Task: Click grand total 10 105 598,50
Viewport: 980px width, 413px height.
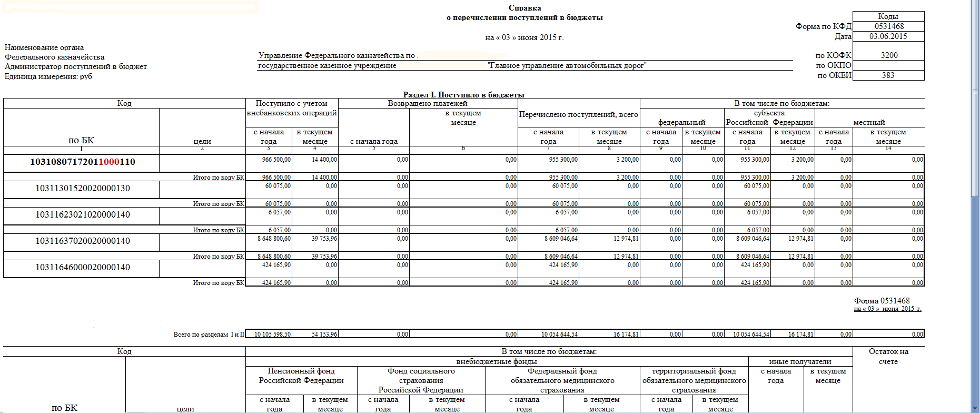Action: (273, 335)
